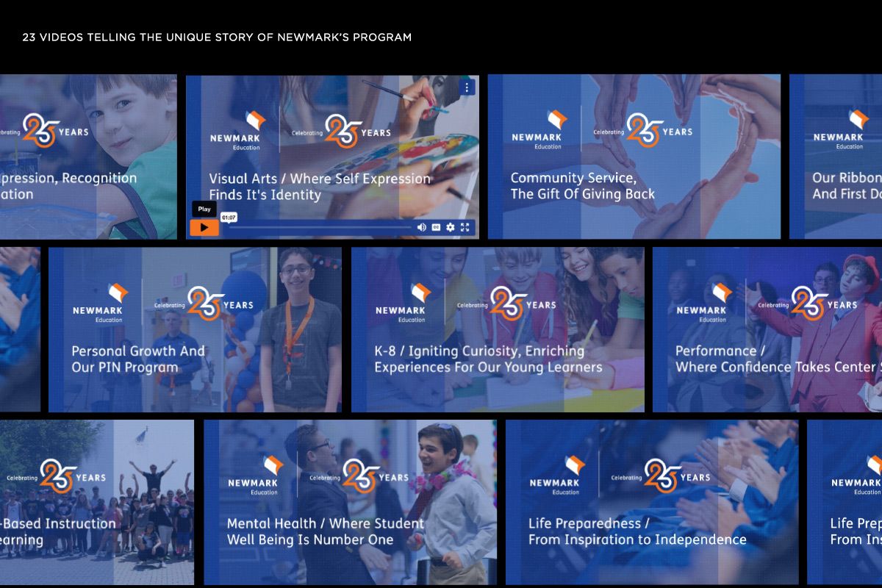
Task: Open Community Service, The Gift Of Giving Back video
Action: click(634, 157)
